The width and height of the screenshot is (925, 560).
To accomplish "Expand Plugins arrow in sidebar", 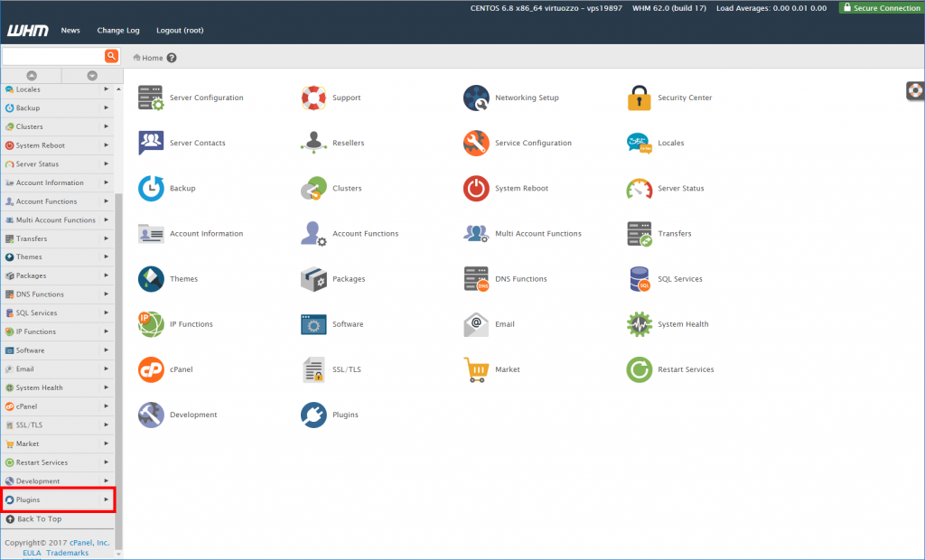I will [107, 499].
